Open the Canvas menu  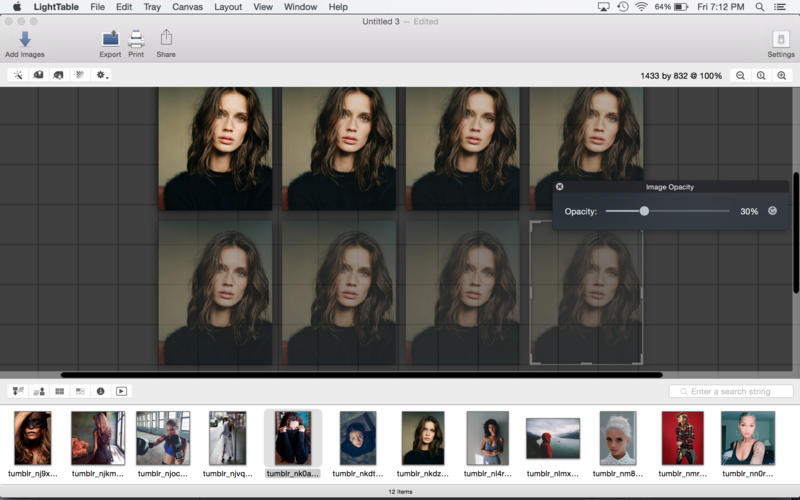click(187, 7)
